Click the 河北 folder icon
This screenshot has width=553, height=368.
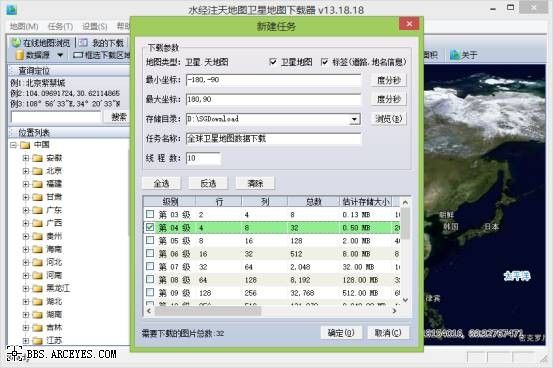coord(37,263)
